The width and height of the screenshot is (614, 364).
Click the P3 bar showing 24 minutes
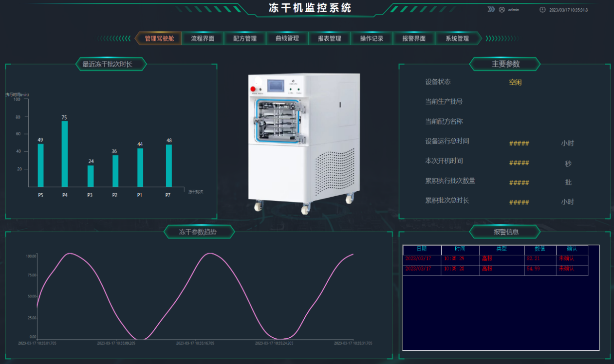pos(91,176)
